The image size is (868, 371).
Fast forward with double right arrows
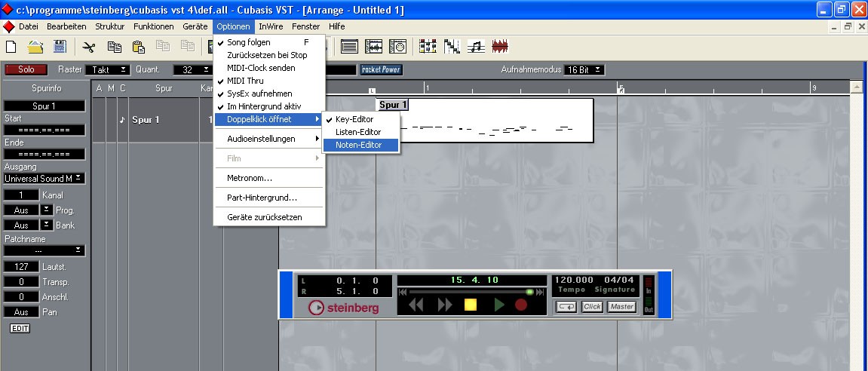(x=445, y=305)
